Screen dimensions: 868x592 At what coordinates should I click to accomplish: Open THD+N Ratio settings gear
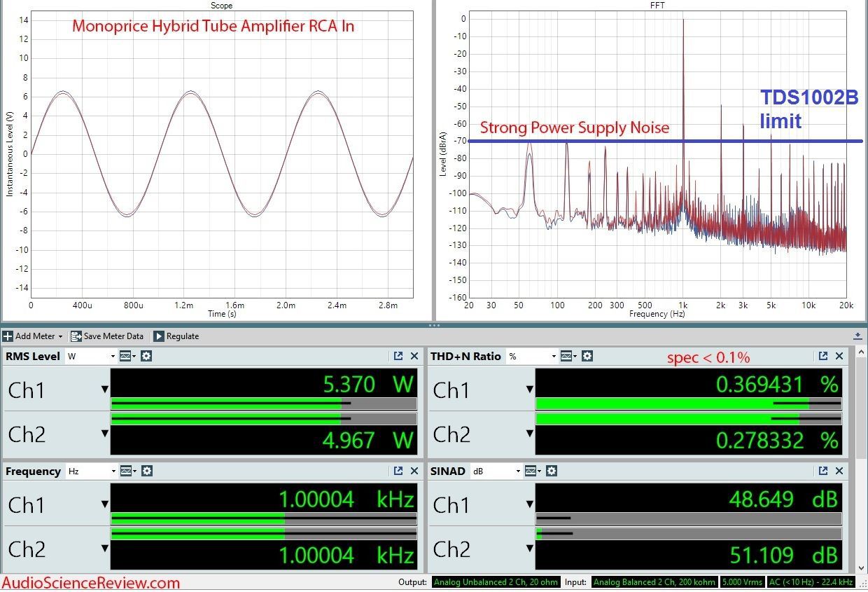pyautogui.click(x=587, y=356)
